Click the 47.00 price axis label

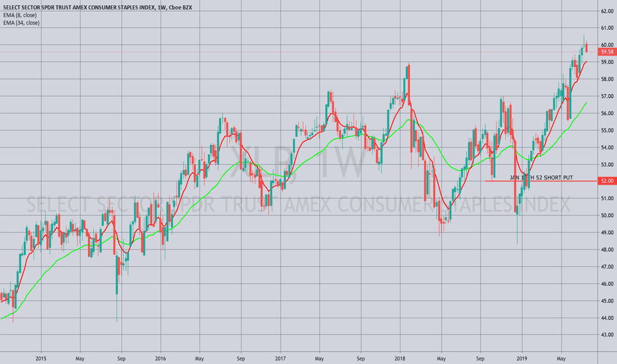coord(607,267)
